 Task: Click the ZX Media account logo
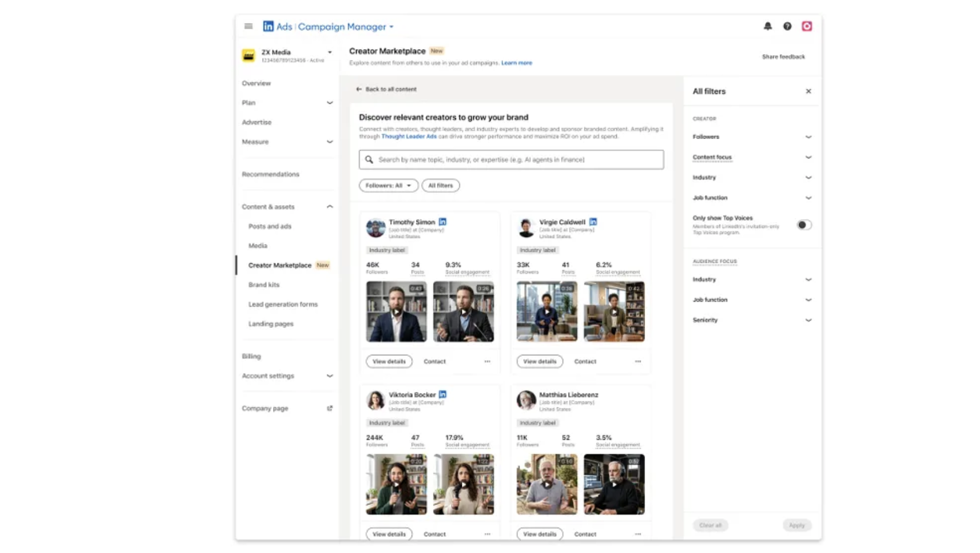(x=249, y=56)
